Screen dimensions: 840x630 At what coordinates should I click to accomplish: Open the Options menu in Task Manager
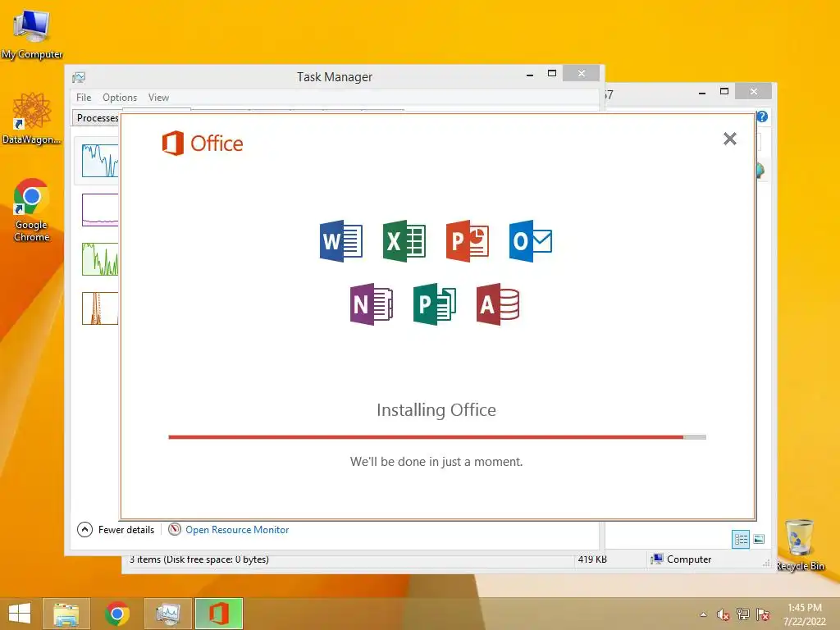[x=120, y=98]
